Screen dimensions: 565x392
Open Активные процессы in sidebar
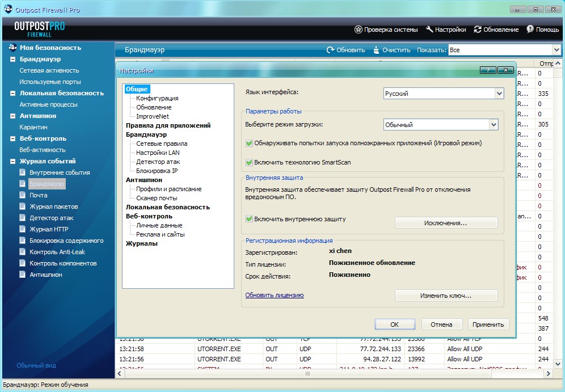[x=48, y=104]
